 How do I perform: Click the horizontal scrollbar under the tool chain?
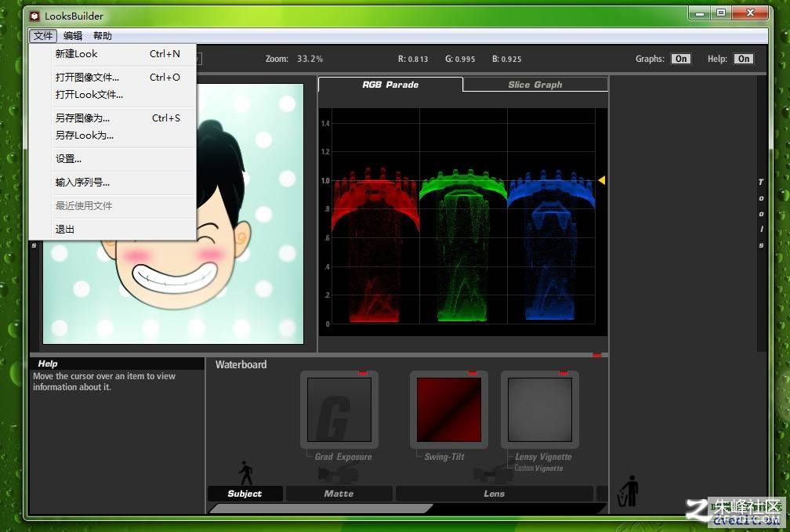[x=321, y=508]
